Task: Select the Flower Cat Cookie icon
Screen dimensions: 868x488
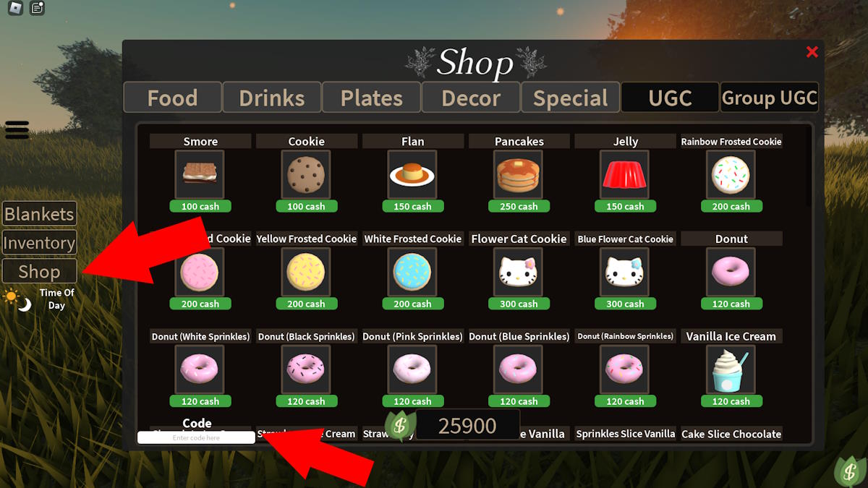Action: [519, 272]
